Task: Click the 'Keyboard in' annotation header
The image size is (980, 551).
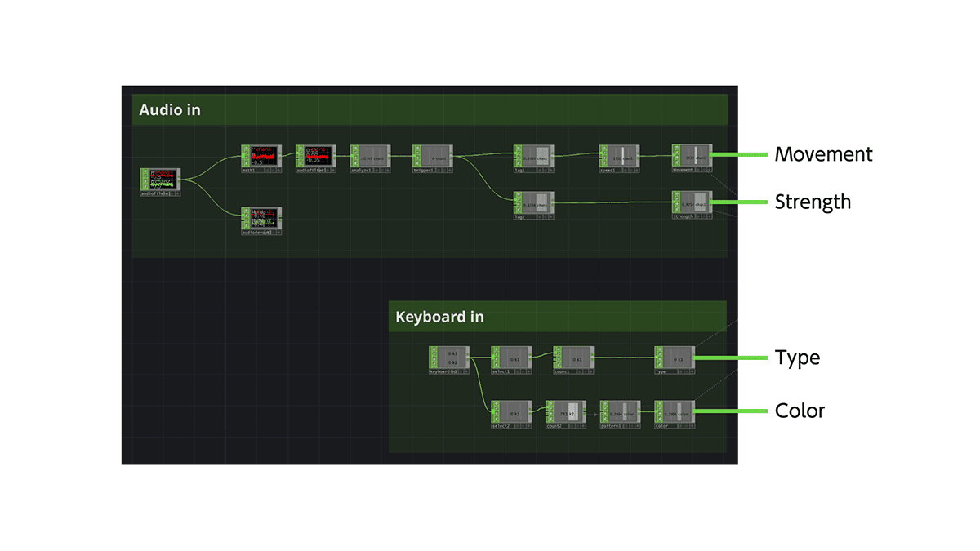Action: coord(557,316)
